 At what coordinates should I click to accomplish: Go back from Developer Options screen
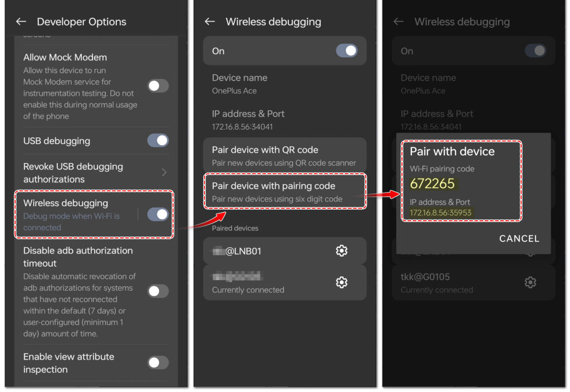(21, 22)
